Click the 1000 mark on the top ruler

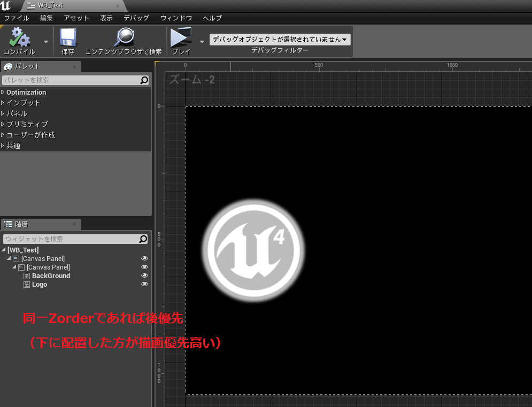point(452,65)
